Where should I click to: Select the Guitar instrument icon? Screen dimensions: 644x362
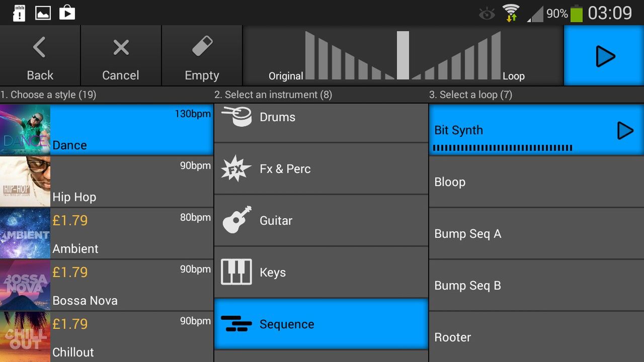pyautogui.click(x=236, y=220)
